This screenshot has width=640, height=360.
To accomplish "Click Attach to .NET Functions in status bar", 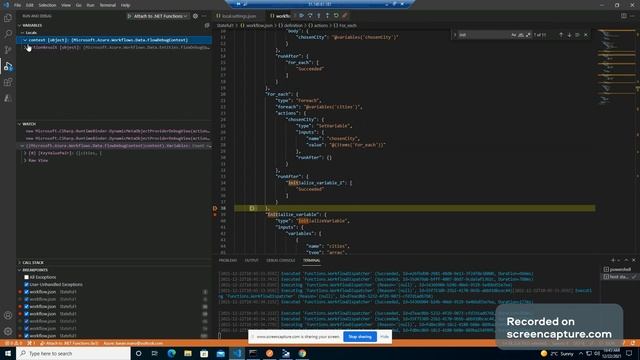I will pos(69,343).
